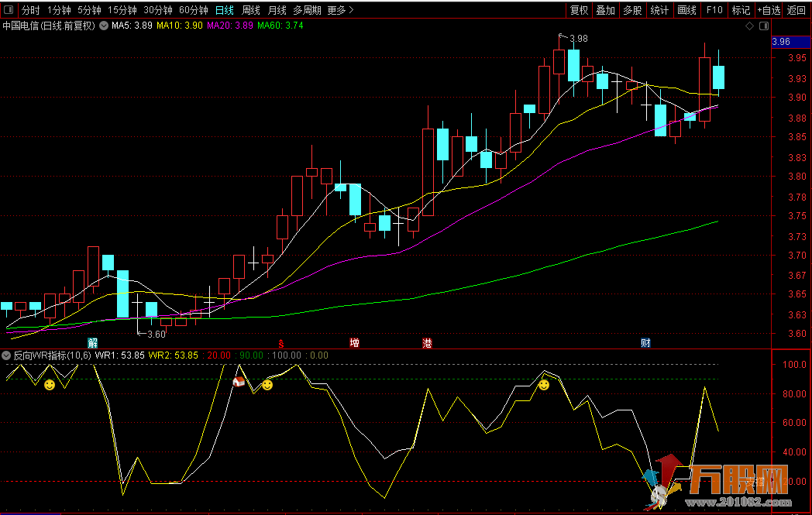Open the 30分钟 period tab
Viewport: 812px width, 515px height.
tap(158, 10)
